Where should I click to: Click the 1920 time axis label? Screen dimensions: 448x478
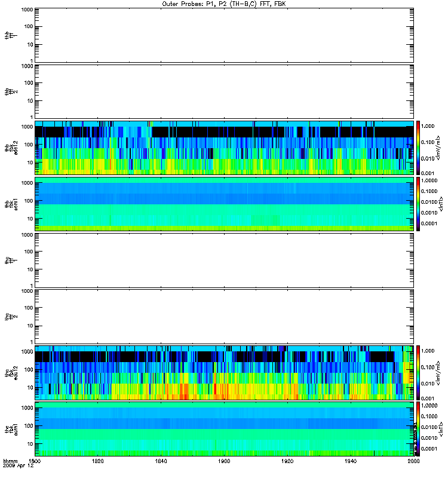tap(287, 461)
